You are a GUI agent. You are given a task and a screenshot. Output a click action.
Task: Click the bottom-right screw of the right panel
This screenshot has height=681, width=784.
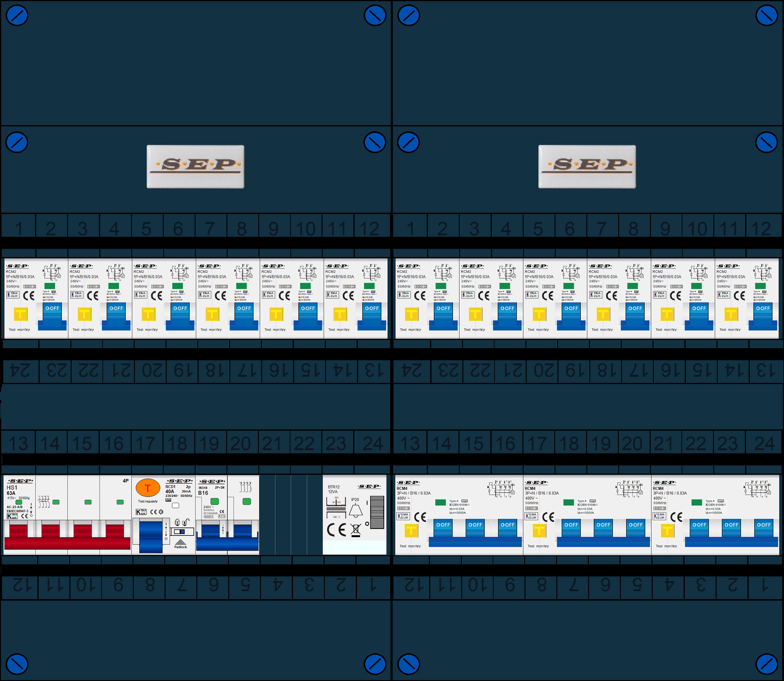tap(767, 664)
